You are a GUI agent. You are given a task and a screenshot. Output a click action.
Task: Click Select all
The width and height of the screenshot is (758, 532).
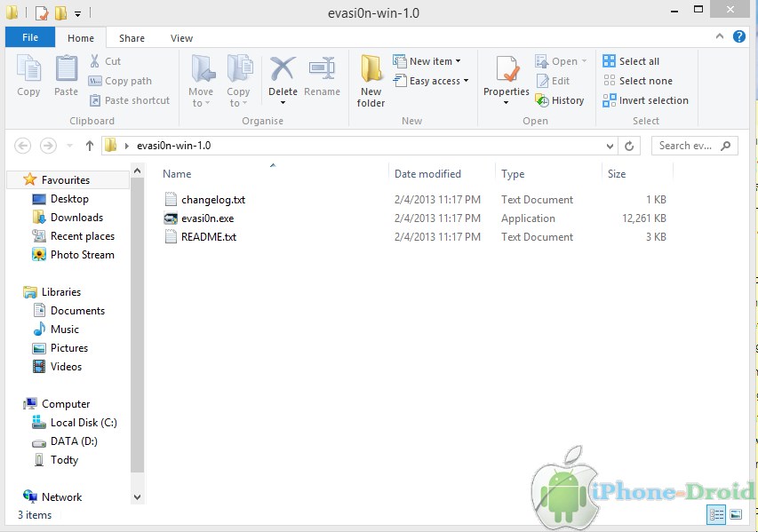point(631,61)
